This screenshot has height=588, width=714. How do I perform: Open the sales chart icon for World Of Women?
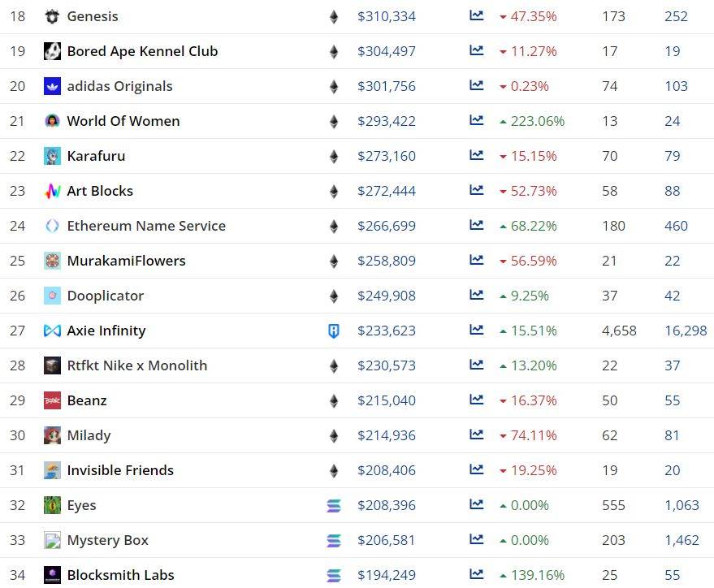coord(477,121)
